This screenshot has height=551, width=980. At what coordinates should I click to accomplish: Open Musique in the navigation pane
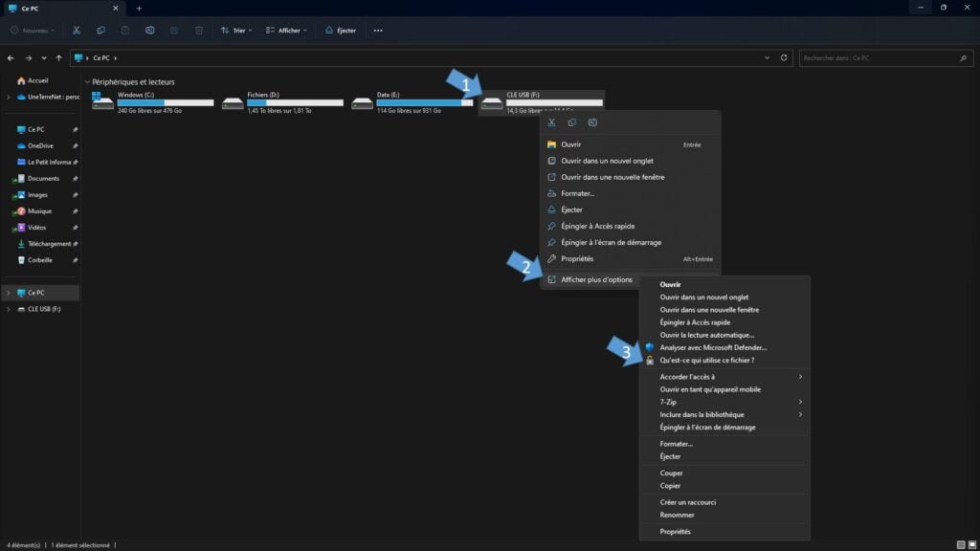[41, 211]
